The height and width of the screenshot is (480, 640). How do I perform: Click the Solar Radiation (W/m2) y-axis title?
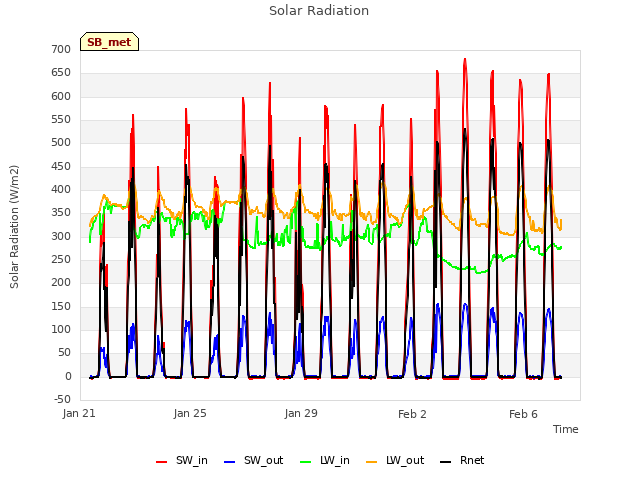coord(14,227)
